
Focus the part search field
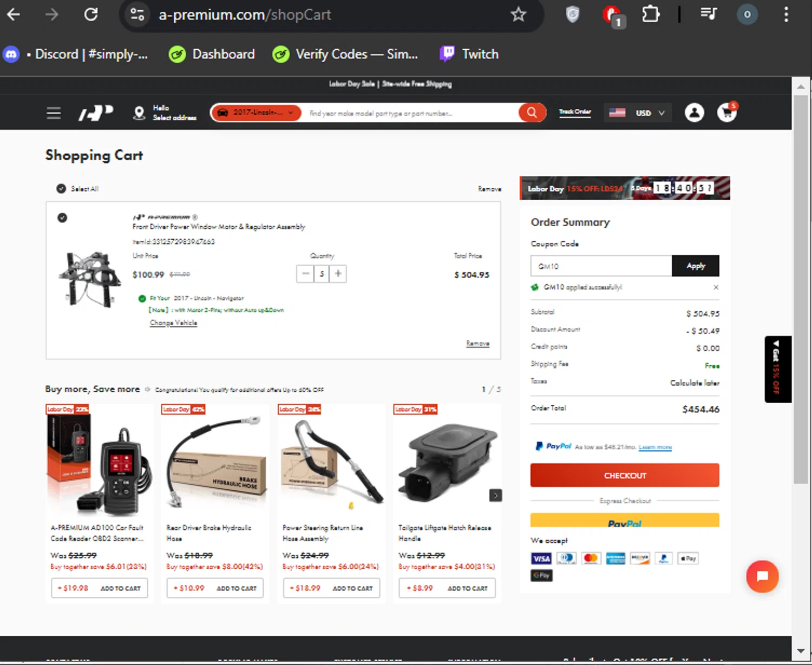(410, 113)
